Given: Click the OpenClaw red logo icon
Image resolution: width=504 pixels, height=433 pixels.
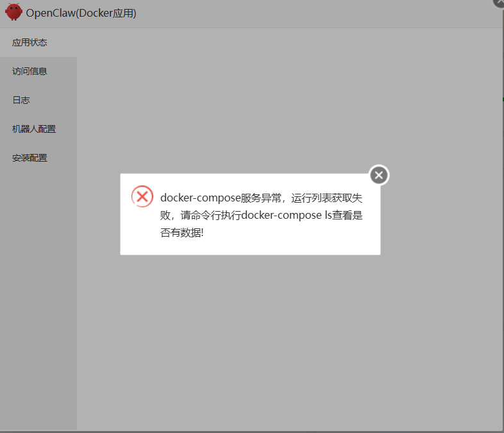Looking at the screenshot, I should point(13,12).
